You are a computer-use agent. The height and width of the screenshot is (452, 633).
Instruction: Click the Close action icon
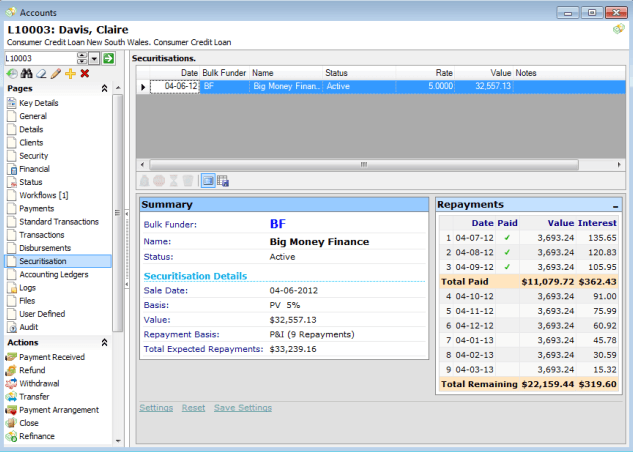tap(11, 423)
